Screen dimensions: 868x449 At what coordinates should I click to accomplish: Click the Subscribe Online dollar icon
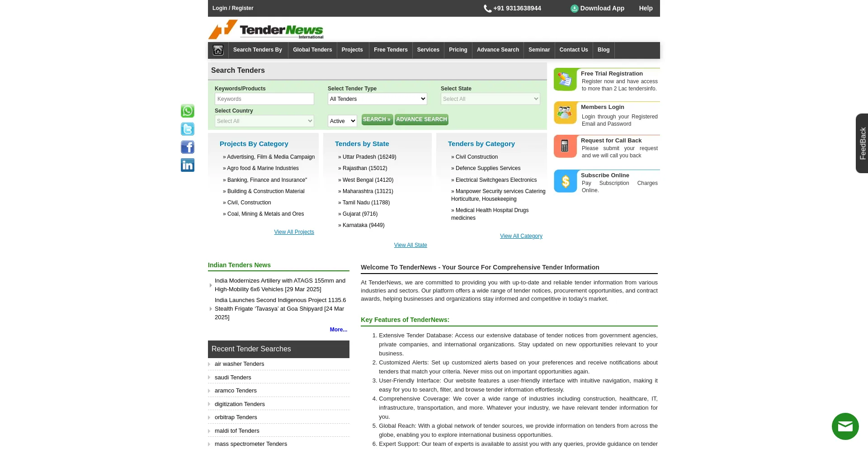coord(565,181)
